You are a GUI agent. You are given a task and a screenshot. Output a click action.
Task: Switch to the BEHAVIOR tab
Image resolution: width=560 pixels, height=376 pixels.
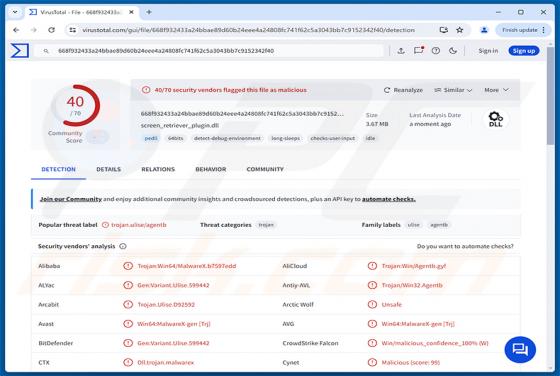(211, 169)
